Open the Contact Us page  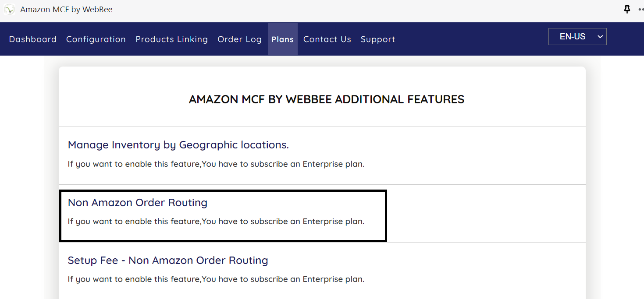point(327,39)
